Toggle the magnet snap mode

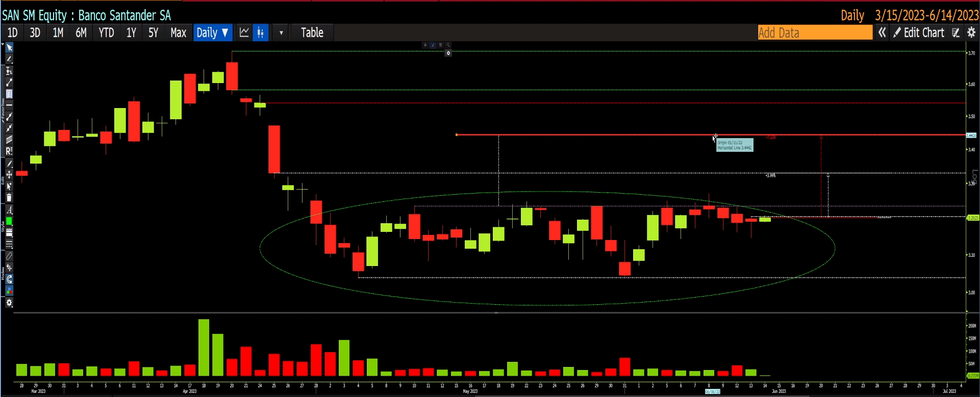coord(9,279)
